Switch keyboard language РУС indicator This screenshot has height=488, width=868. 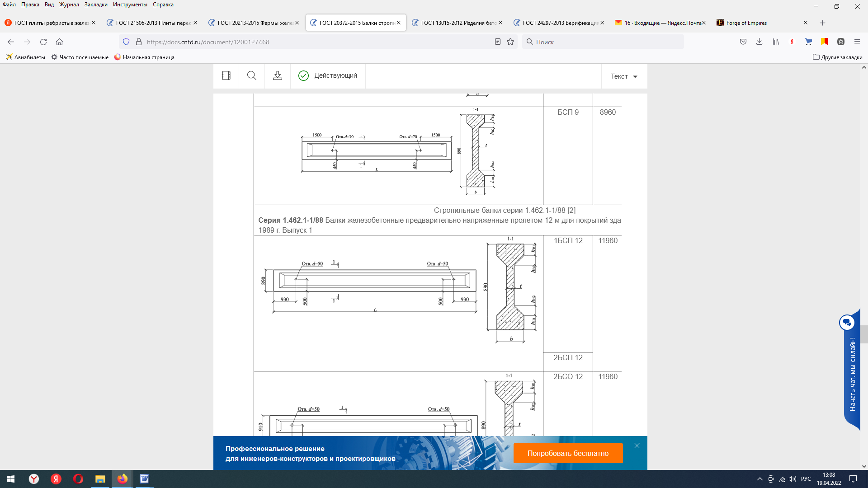point(806,479)
